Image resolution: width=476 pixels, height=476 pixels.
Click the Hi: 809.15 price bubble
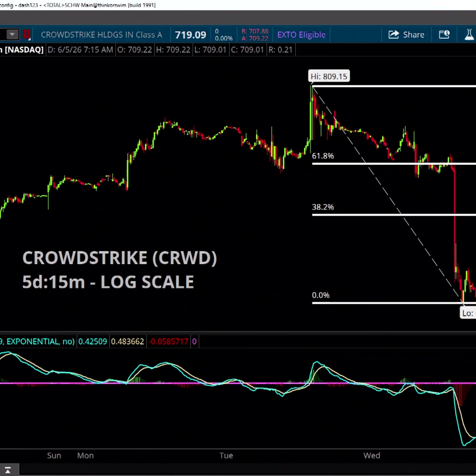[329, 76]
